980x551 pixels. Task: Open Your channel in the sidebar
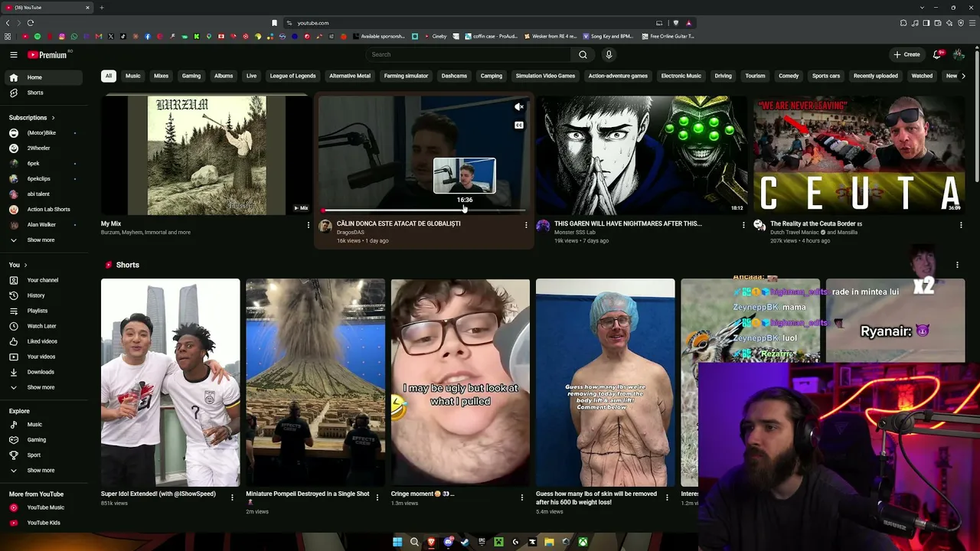(x=44, y=280)
